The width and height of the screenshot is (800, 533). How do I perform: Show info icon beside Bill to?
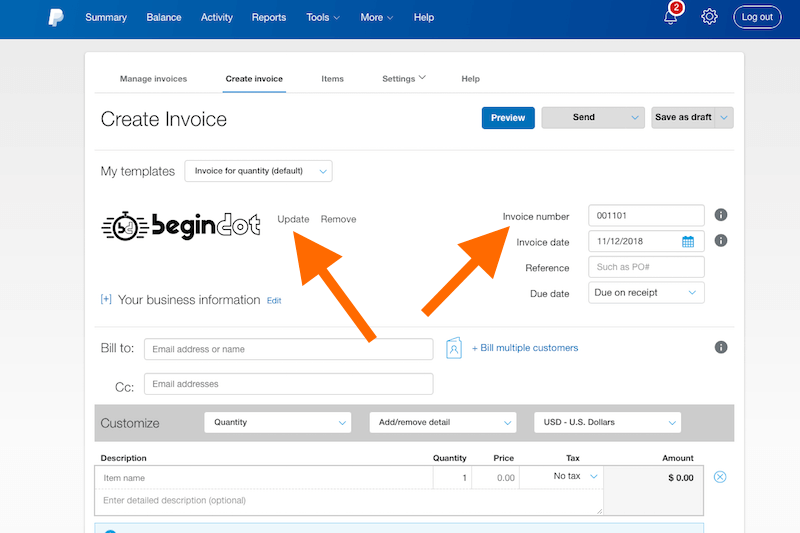click(720, 347)
